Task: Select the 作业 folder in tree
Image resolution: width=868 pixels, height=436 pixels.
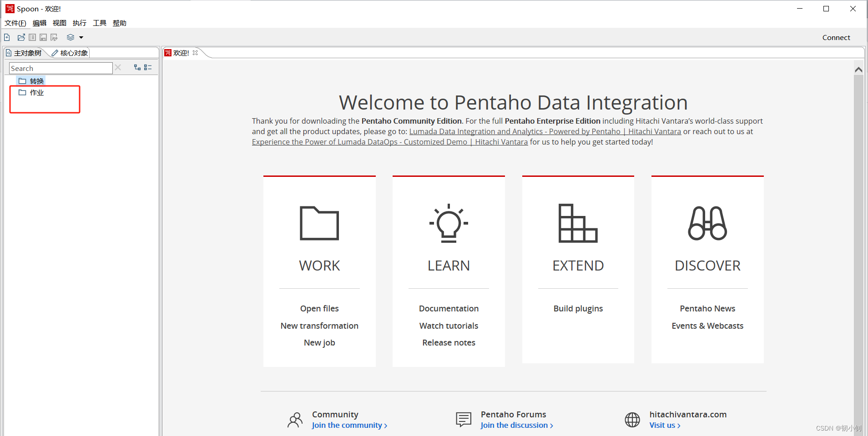Action: point(31,92)
